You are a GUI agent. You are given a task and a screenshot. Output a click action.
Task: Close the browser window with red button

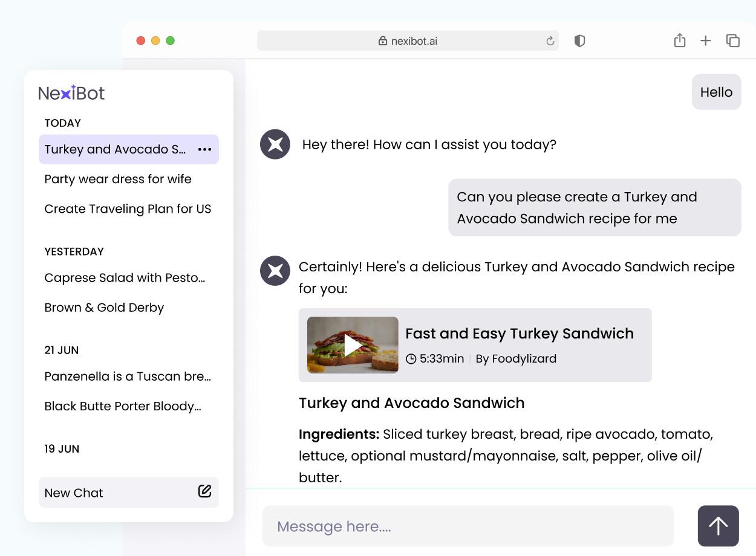click(141, 40)
